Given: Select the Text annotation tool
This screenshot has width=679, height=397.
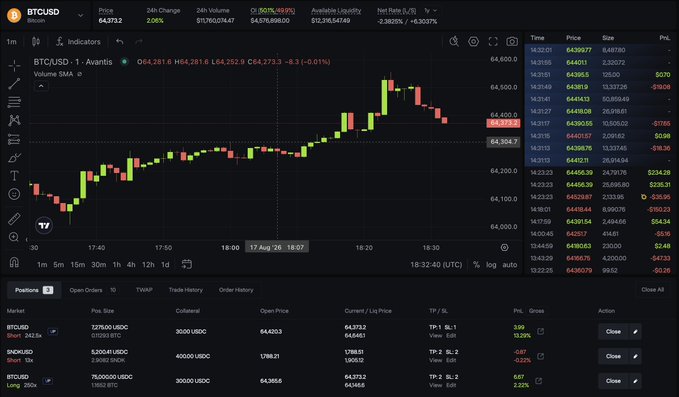Looking at the screenshot, I should [14, 175].
